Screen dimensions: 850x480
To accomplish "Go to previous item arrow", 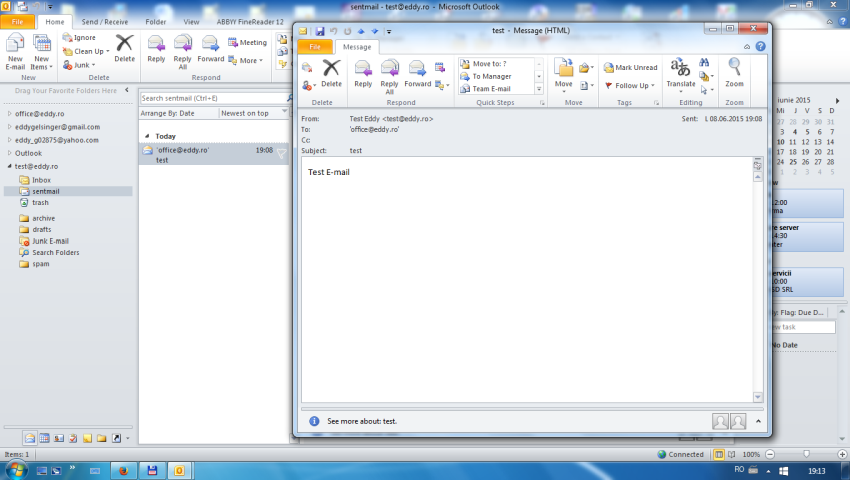I will point(361,31).
